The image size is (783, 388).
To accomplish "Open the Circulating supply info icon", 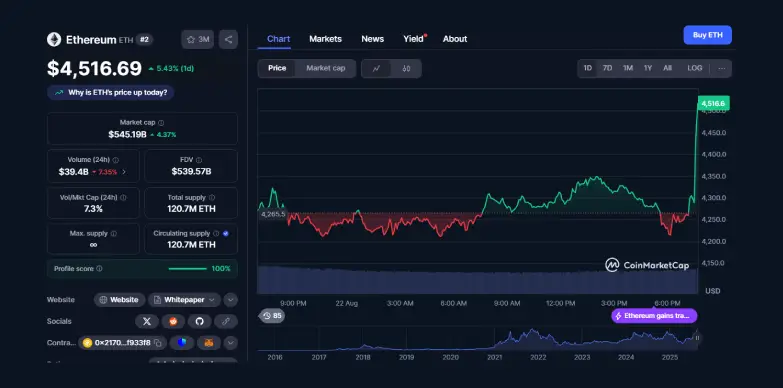I will click(216, 233).
